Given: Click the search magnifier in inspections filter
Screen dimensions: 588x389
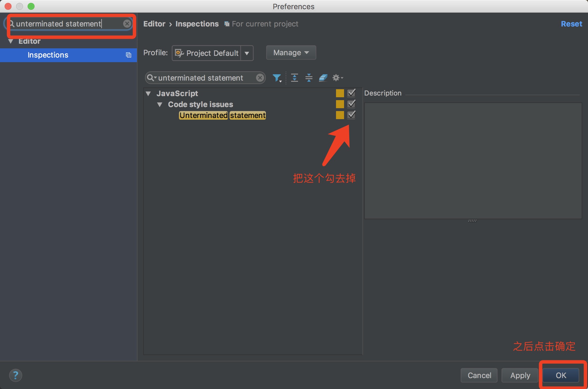Looking at the screenshot, I should 151,78.
